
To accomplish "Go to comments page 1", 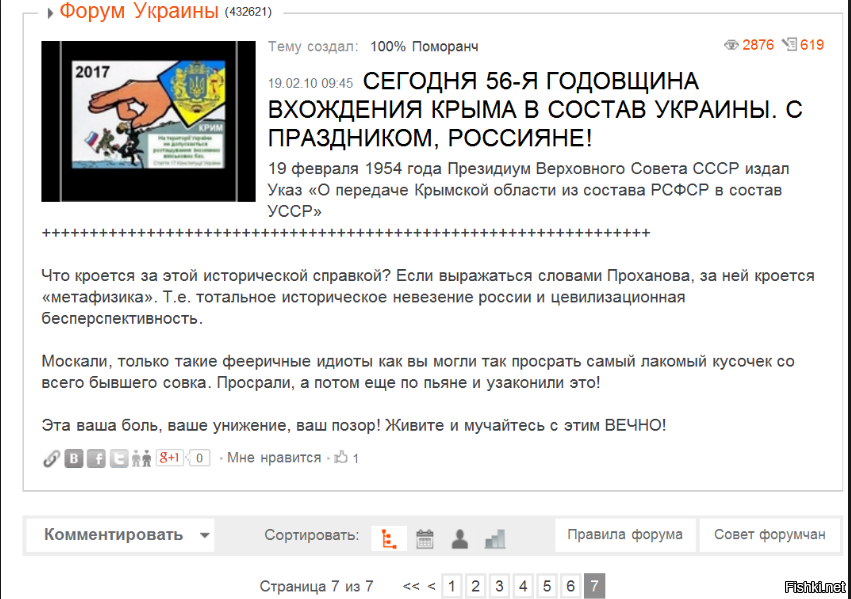I will coord(452,586).
